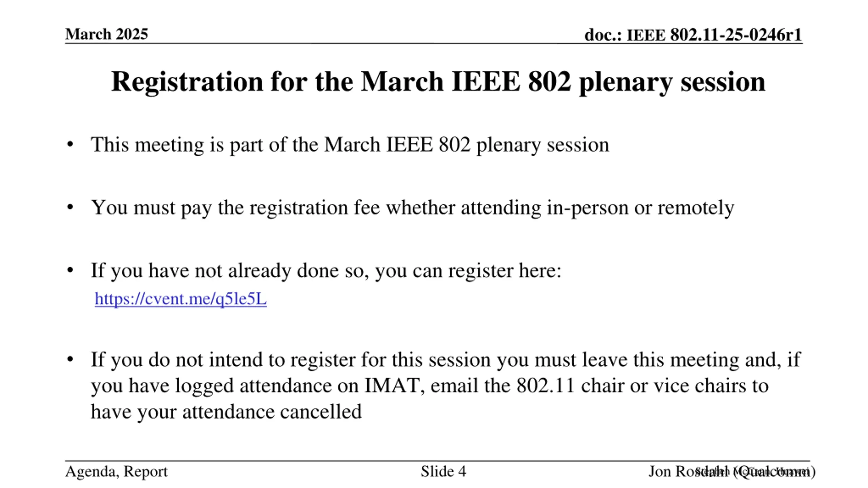The image size is (868, 488).
Task: Click the slide title about registration
Action: tap(438, 82)
